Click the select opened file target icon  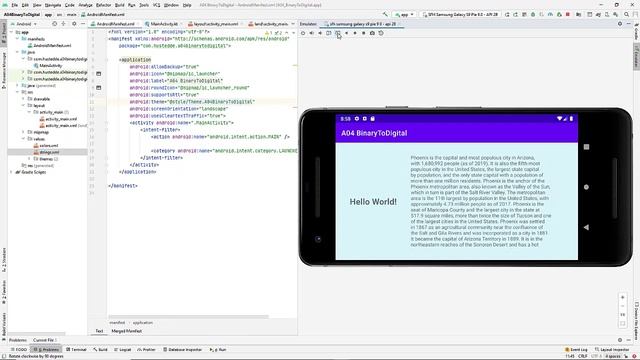click(54, 24)
